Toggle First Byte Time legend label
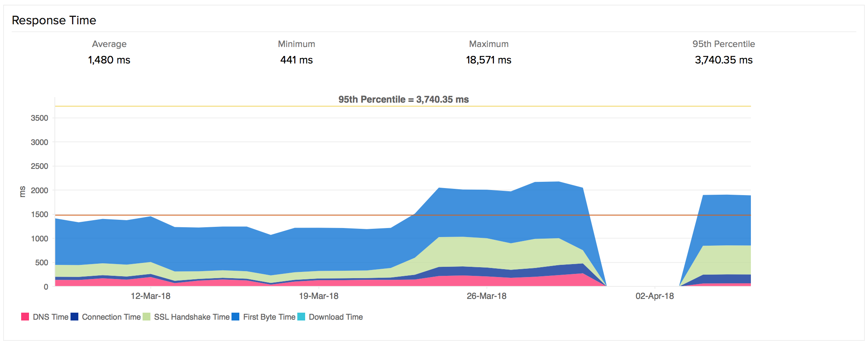868x344 pixels. pyautogui.click(x=269, y=317)
